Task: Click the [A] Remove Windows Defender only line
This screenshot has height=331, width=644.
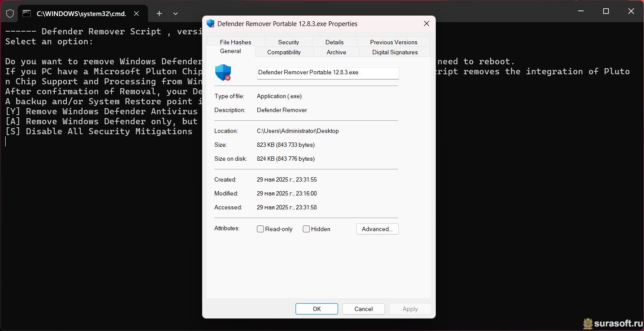Action: point(102,121)
